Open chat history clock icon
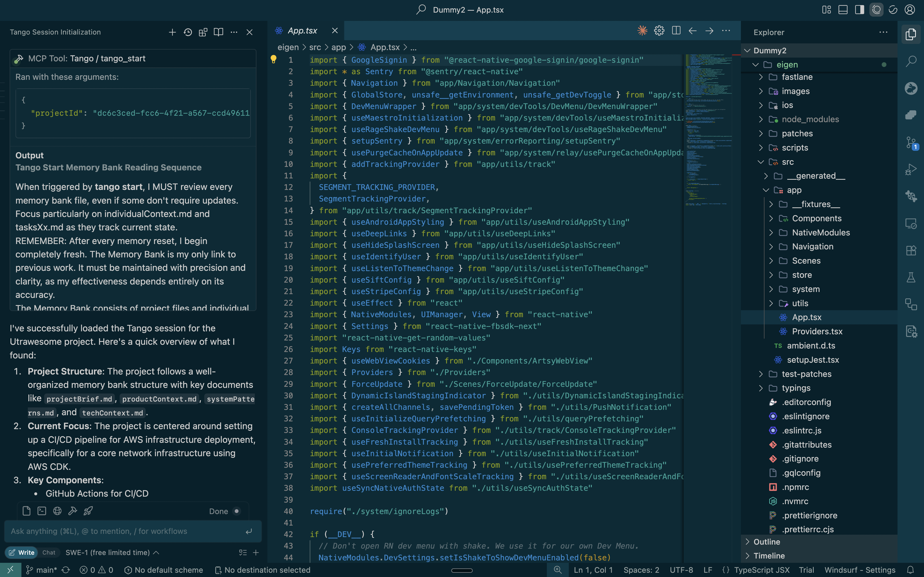Screen dimensions: 924x577 tap(188, 32)
